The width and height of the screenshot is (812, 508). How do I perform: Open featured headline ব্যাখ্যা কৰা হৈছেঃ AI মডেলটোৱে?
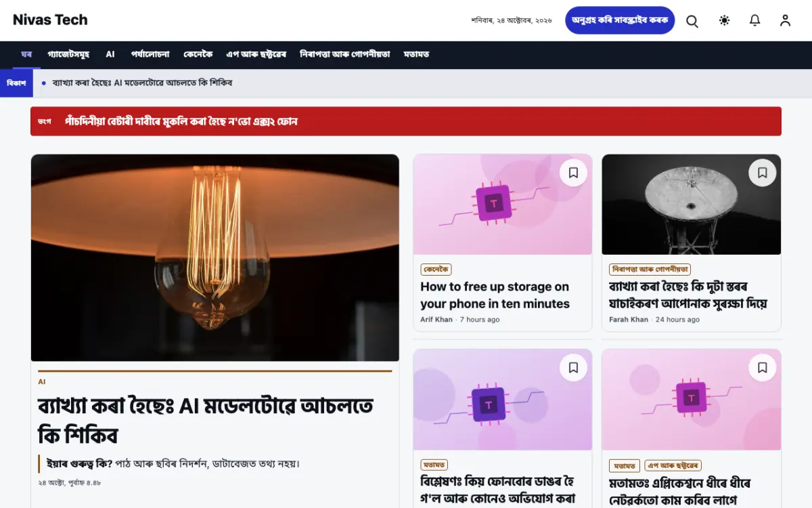[206, 420]
